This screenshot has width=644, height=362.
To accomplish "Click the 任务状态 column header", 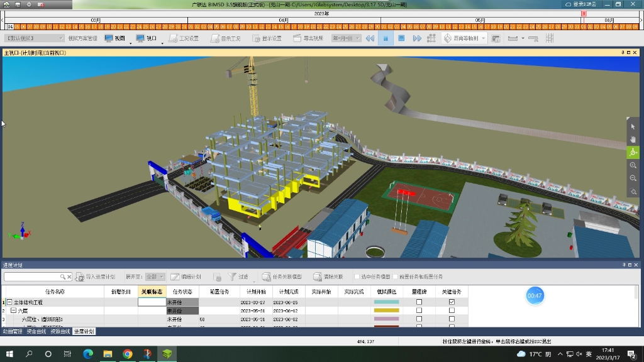I will (x=182, y=292).
